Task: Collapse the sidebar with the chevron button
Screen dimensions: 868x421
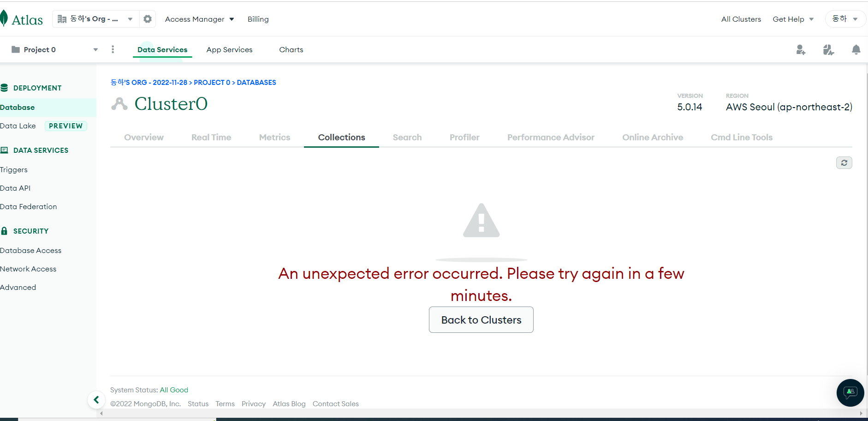Action: 96,400
